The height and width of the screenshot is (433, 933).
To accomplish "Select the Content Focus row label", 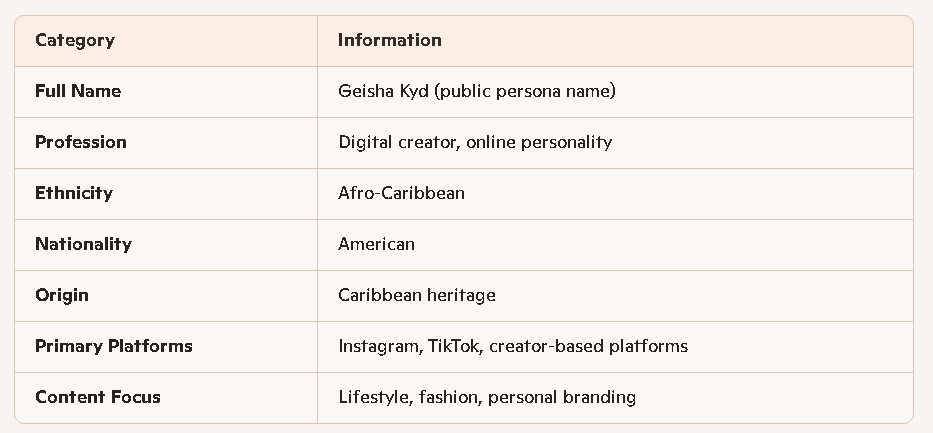I will coord(98,398).
